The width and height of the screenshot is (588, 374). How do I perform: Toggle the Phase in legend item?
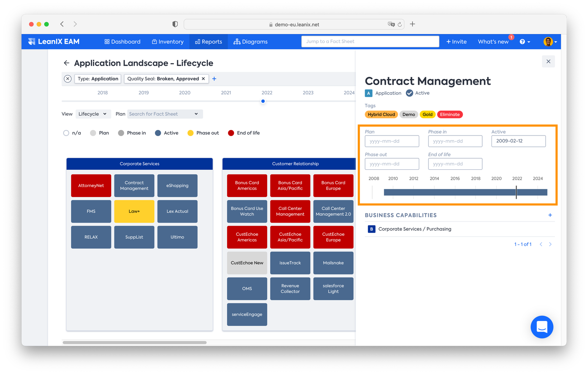(x=132, y=133)
